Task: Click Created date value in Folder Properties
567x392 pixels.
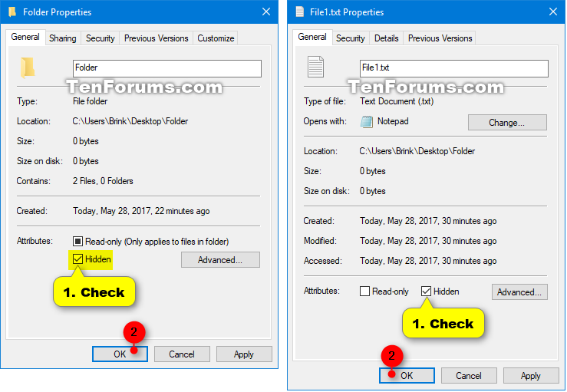Action: click(x=141, y=211)
